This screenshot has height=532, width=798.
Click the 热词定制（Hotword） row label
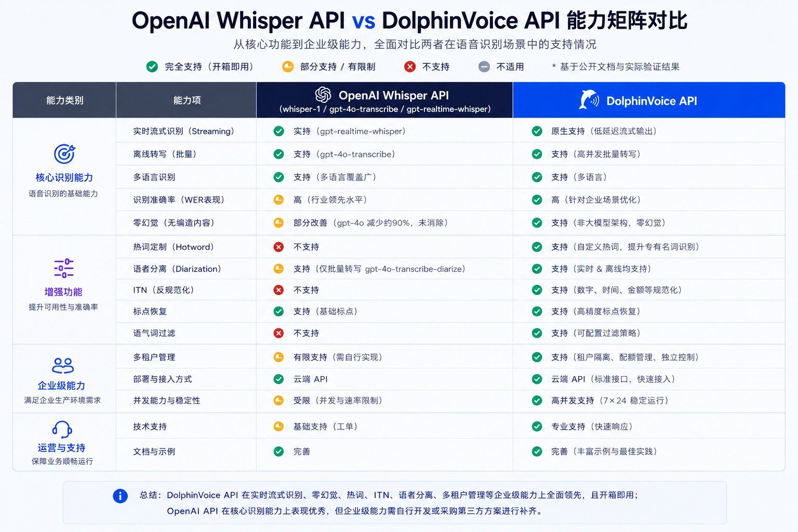tap(174, 247)
